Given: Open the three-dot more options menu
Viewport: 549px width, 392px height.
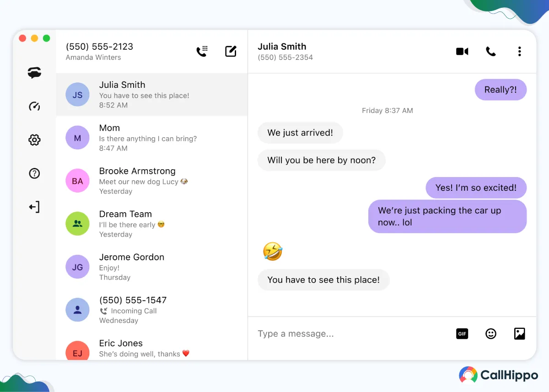Looking at the screenshot, I should click(x=519, y=51).
